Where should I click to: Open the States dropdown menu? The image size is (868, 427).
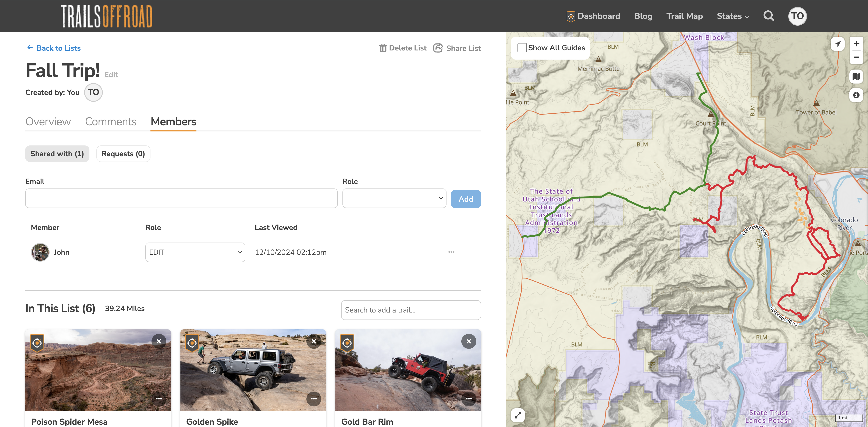tap(733, 16)
